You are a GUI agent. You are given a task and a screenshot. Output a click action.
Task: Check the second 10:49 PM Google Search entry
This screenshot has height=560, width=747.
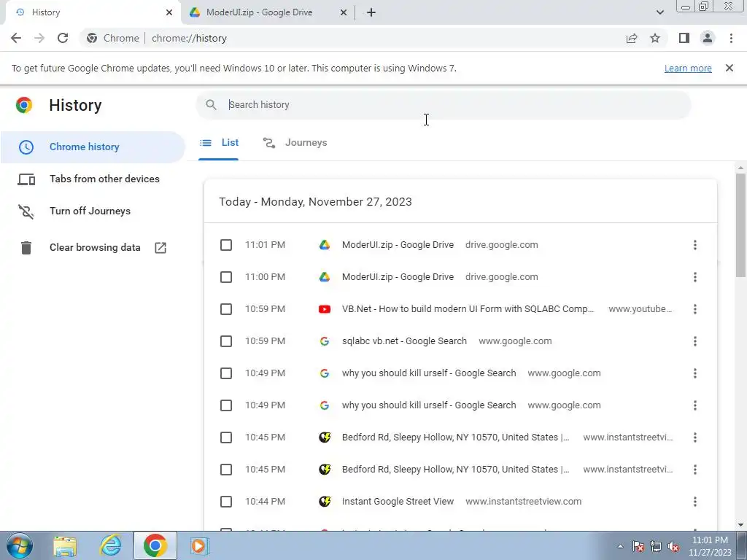click(226, 405)
